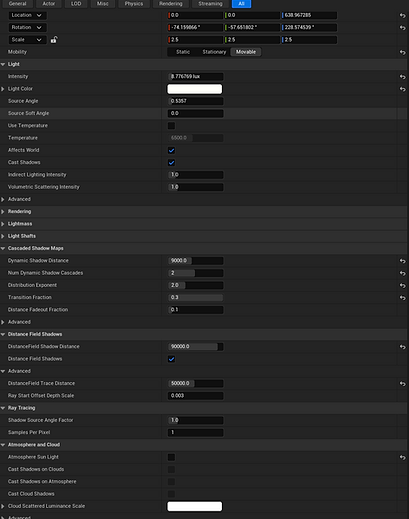Open the Rotation type dropdown

coord(27,27)
